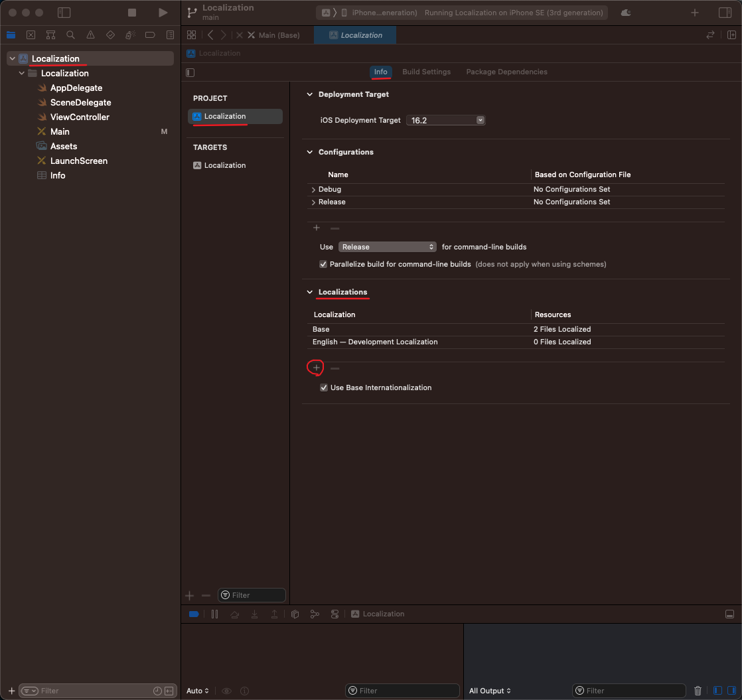Image resolution: width=742 pixels, height=700 pixels.
Task: Switch to the Main (Base) editor tab
Action: [273, 35]
